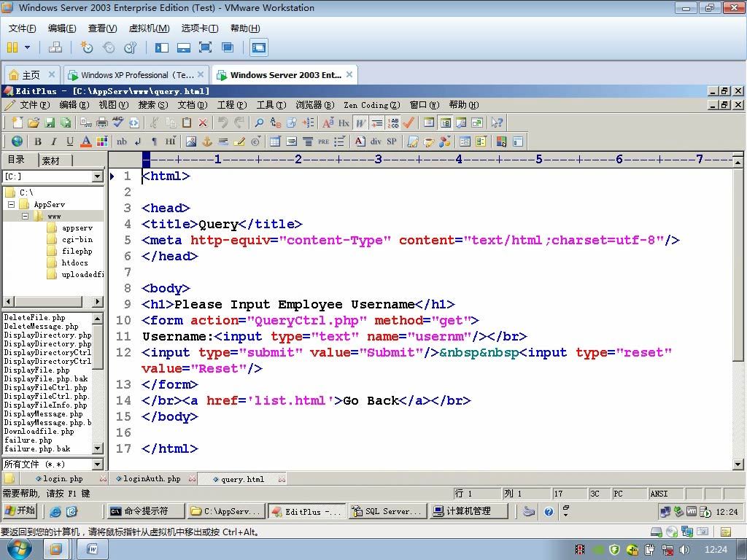Create a new document in EditPlus

tap(18, 122)
